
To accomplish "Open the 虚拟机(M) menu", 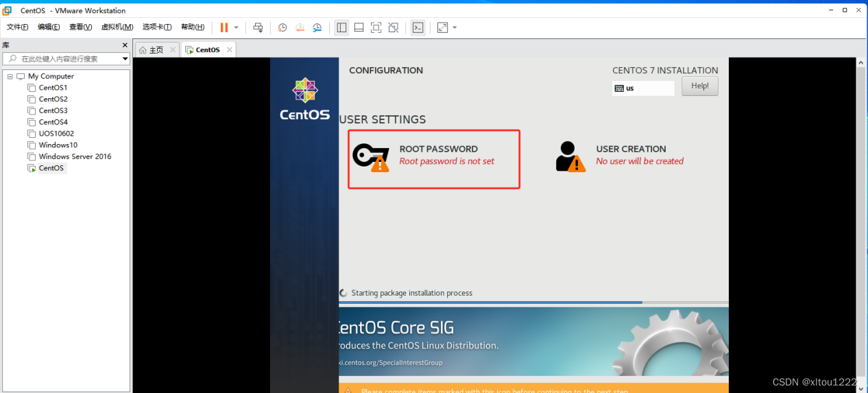I will (117, 27).
